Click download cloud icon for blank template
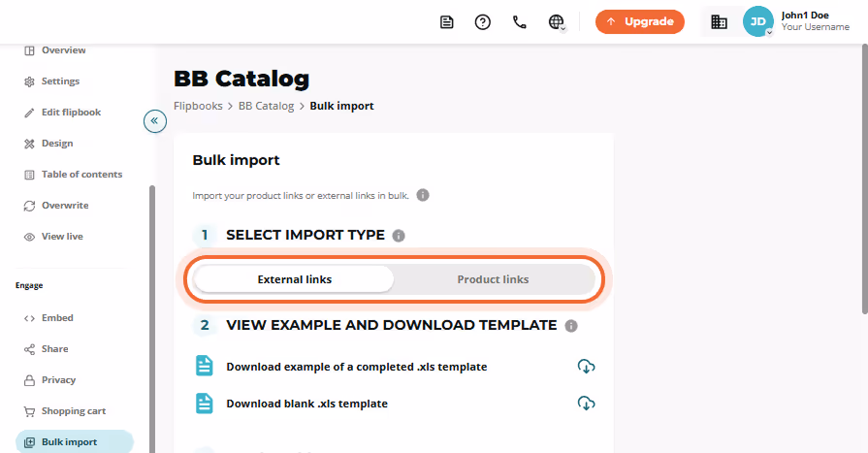The image size is (868, 453). click(x=586, y=404)
